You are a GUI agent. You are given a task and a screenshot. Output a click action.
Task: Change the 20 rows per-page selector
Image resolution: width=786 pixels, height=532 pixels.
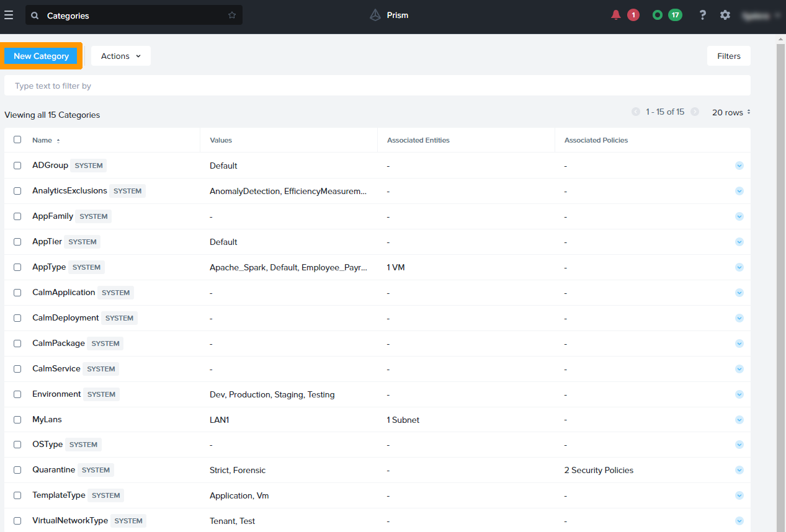tap(731, 112)
